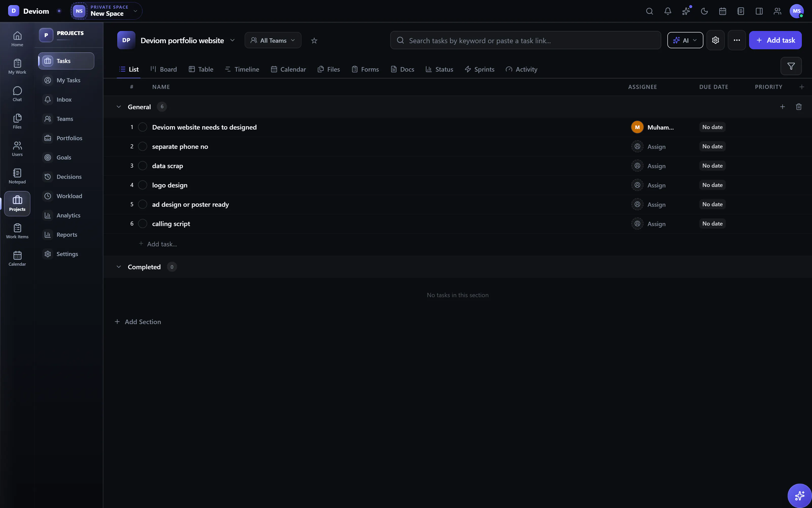Open Muham... assignee on first task

click(x=652, y=127)
